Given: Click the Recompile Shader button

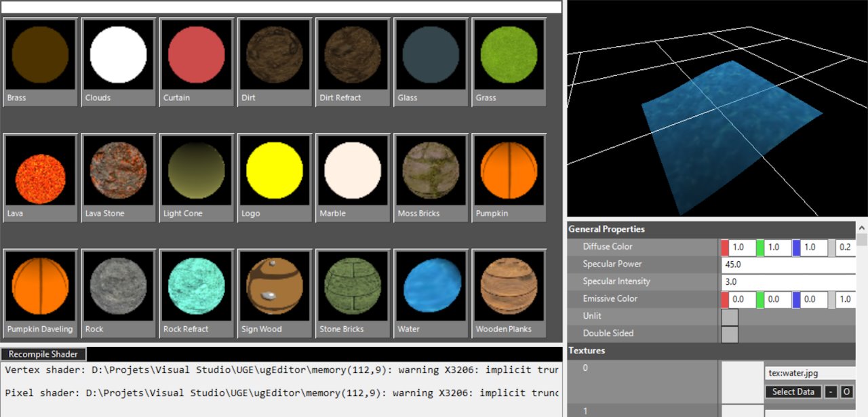Looking at the screenshot, I should 43,354.
